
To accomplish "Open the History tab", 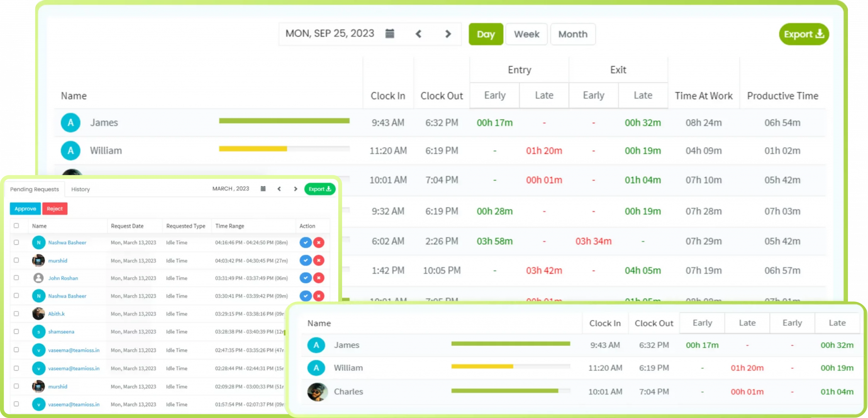I will [x=80, y=189].
